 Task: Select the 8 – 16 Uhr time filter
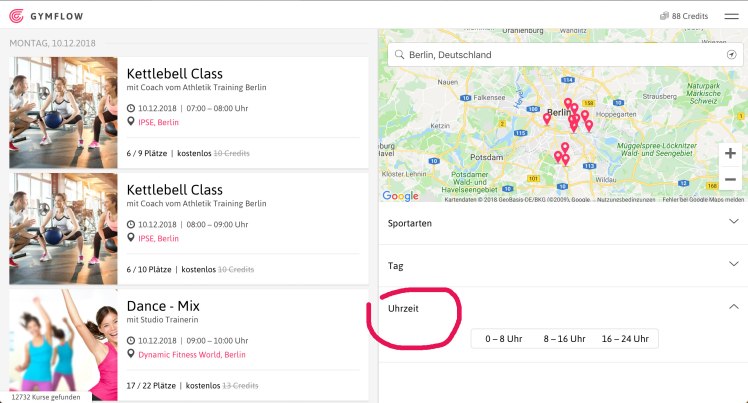(564, 339)
